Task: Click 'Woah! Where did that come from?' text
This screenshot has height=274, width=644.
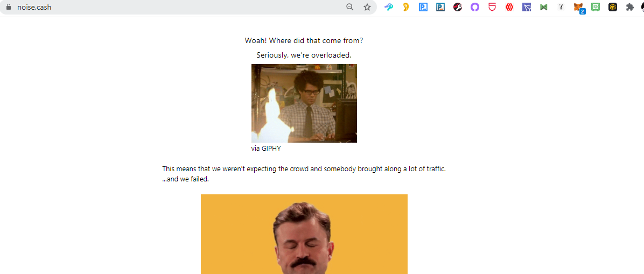Action: click(x=304, y=41)
